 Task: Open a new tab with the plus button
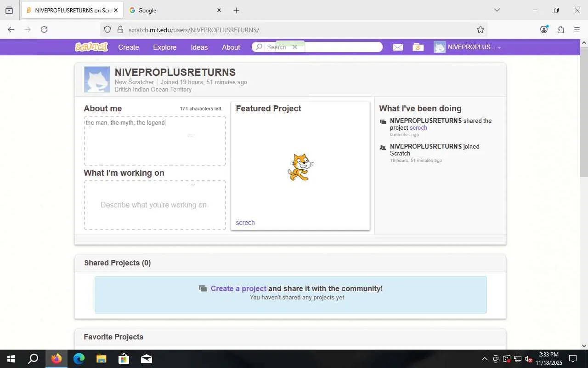pos(236,10)
